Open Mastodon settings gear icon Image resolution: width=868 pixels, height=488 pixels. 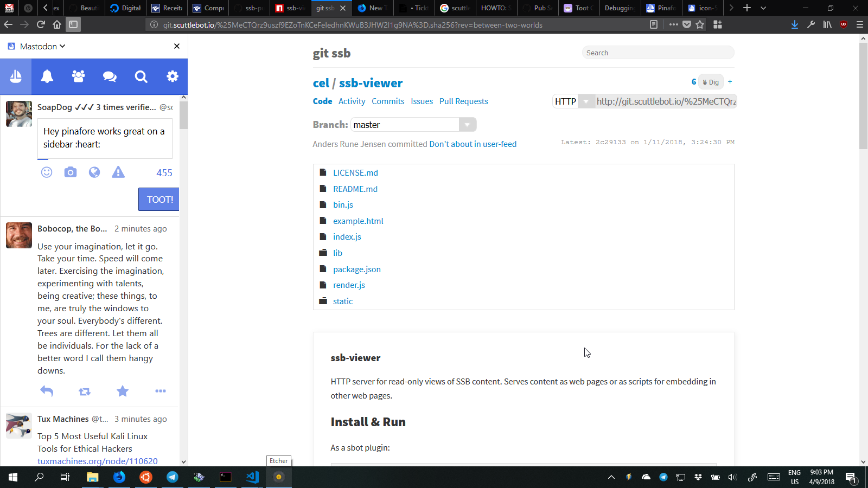coord(173,76)
